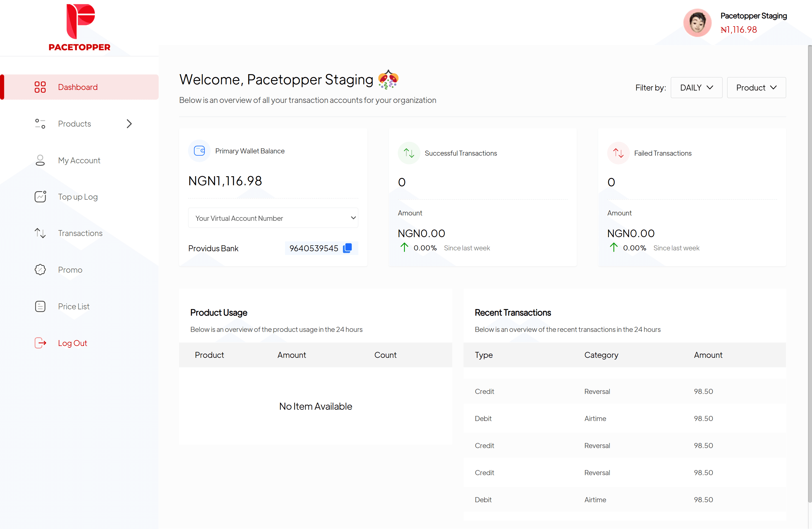Click the Pacetopper Staging profile name

pyautogui.click(x=753, y=16)
